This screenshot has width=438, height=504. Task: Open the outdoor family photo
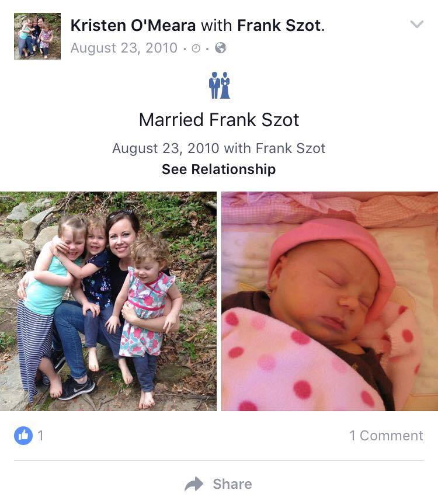[x=108, y=301]
